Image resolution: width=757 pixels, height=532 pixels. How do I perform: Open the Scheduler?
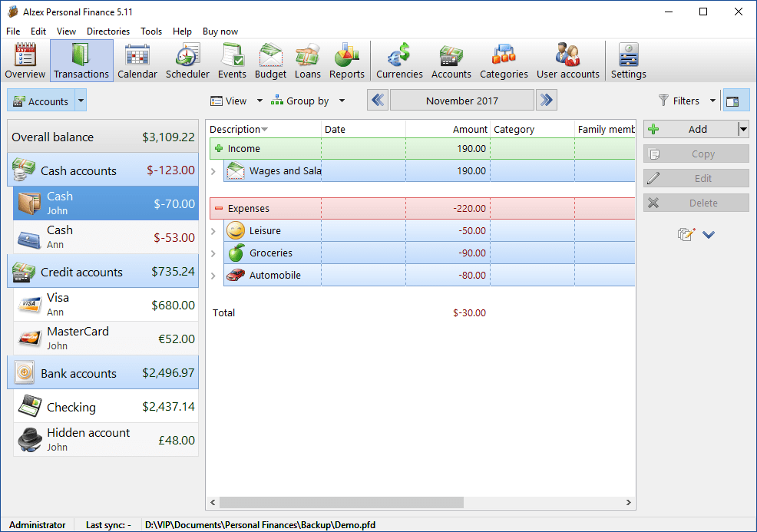tap(187, 60)
